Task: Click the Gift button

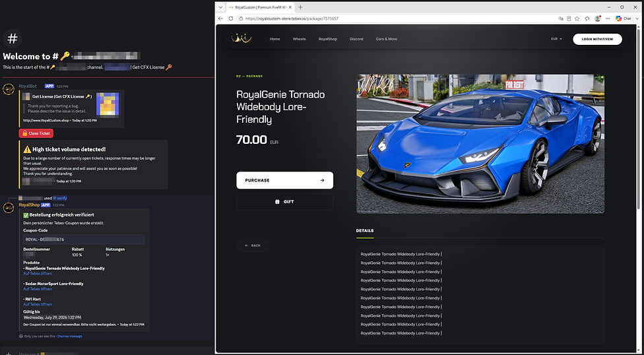Action: [x=284, y=202]
